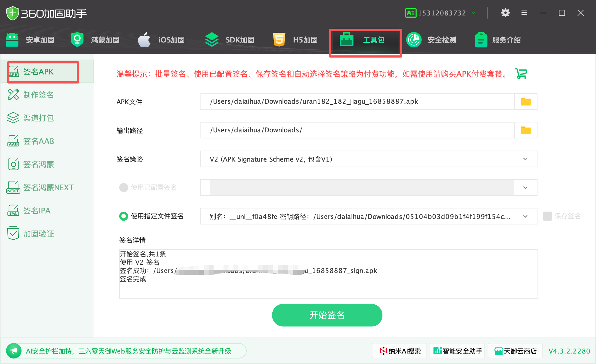
Task: Enable the 保存签名 checkbox
Action: click(547, 216)
